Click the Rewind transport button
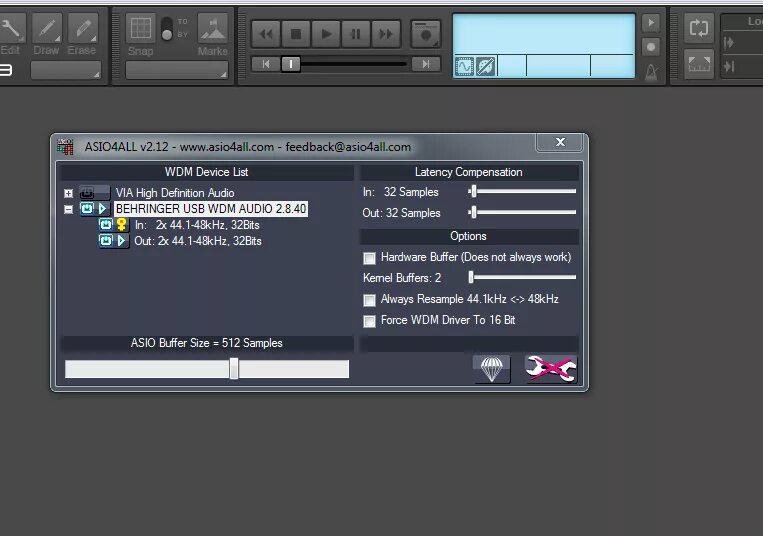The width and height of the screenshot is (763, 536). pyautogui.click(x=266, y=34)
